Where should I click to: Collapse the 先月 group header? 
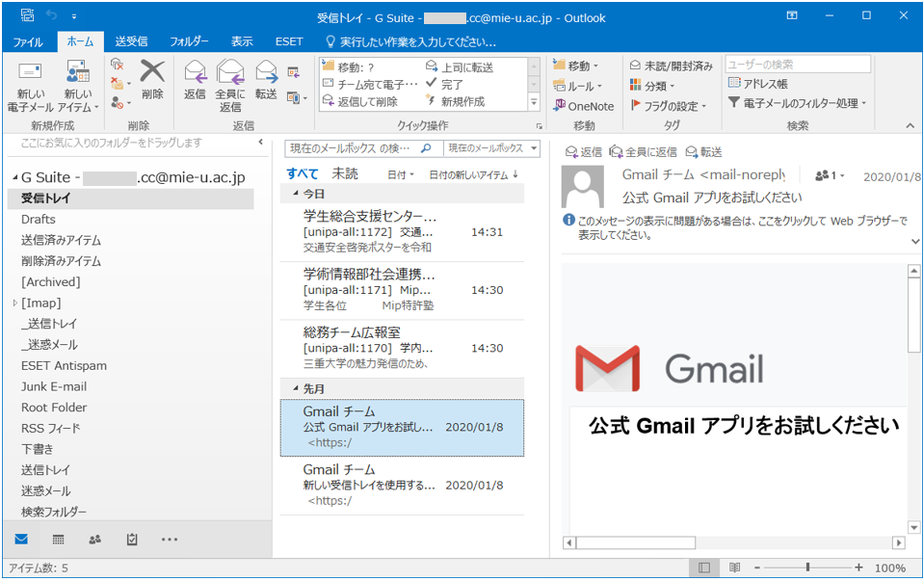click(295, 388)
